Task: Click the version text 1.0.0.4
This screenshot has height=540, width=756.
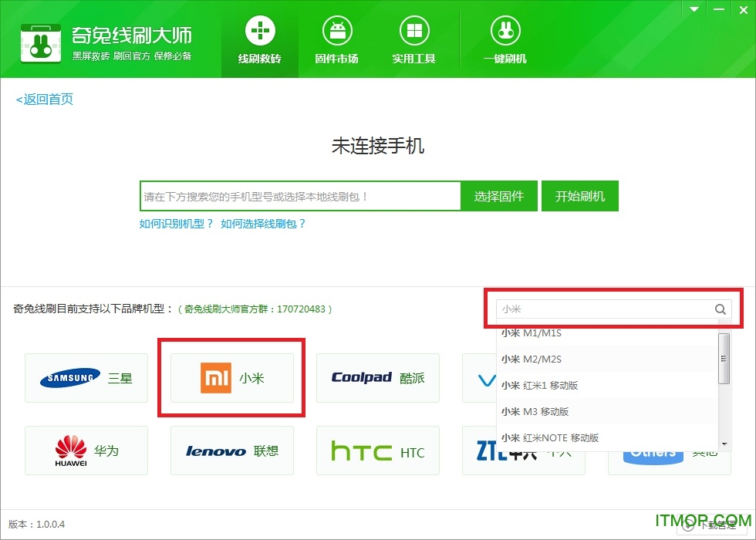Action: [x=51, y=524]
